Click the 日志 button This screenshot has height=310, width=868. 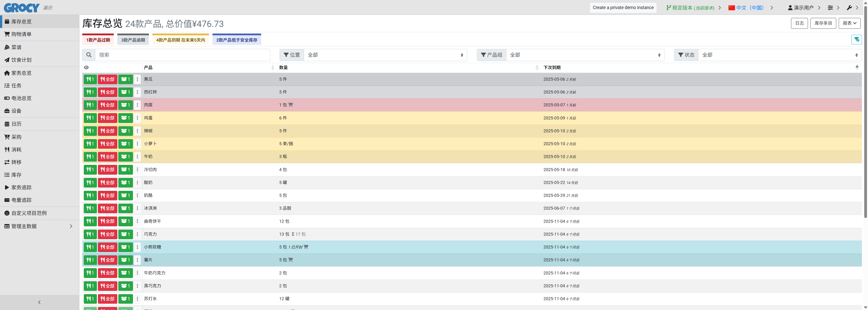[799, 23]
